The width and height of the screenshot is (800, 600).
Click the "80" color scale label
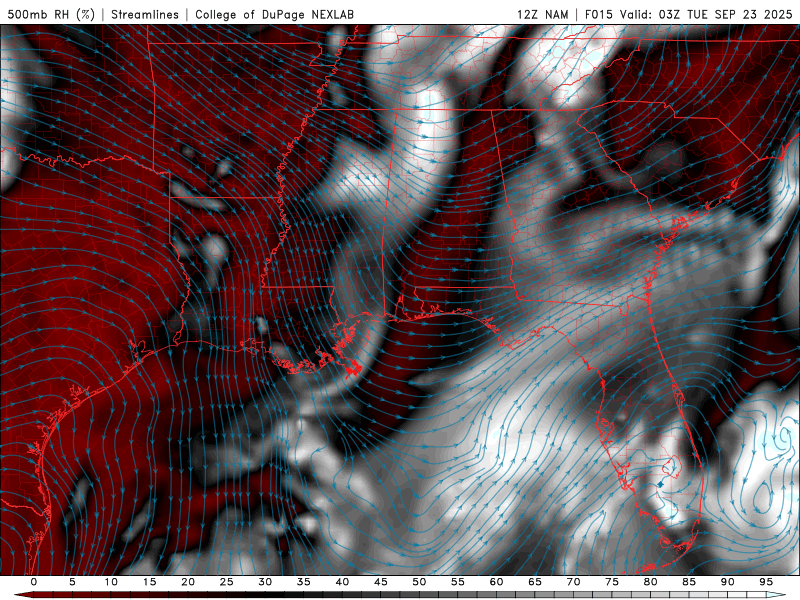651,582
